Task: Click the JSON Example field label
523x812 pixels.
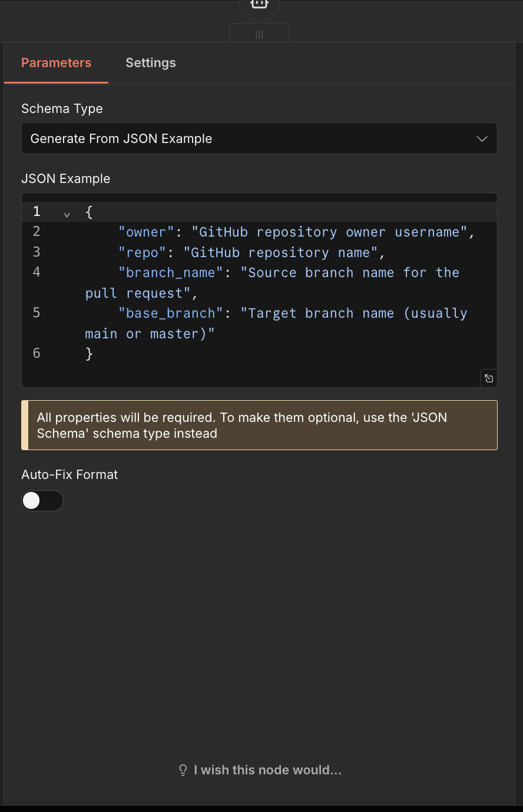Action: (x=65, y=178)
